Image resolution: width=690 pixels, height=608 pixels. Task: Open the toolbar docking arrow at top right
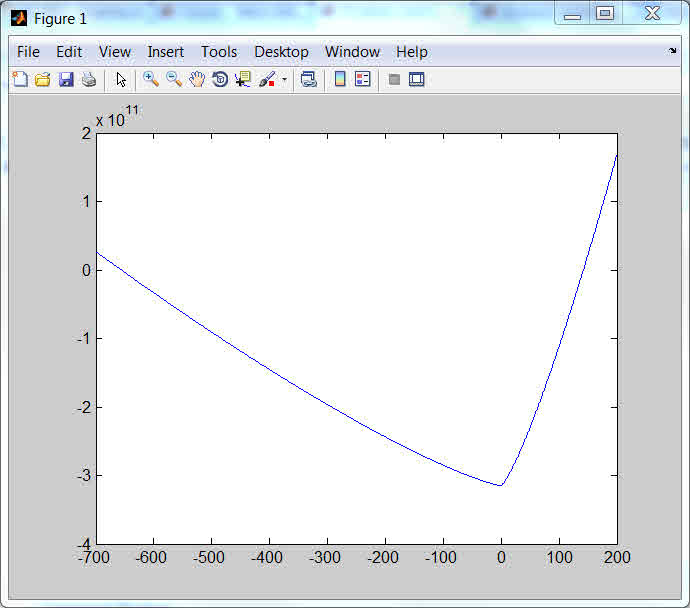coord(672,50)
